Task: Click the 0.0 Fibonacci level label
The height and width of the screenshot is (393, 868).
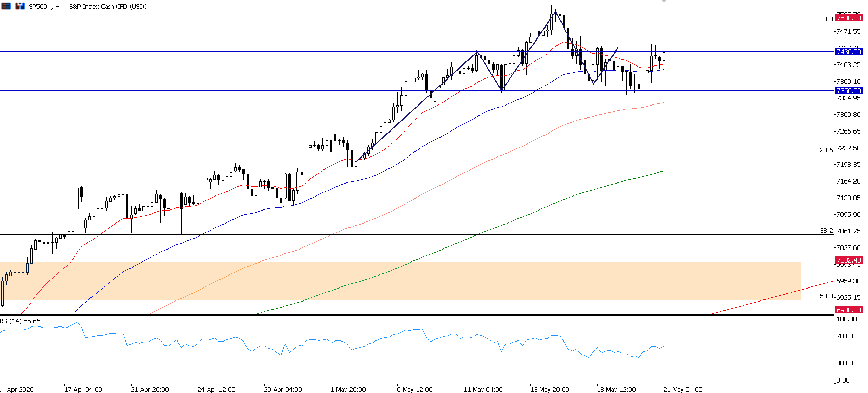Action: click(828, 19)
